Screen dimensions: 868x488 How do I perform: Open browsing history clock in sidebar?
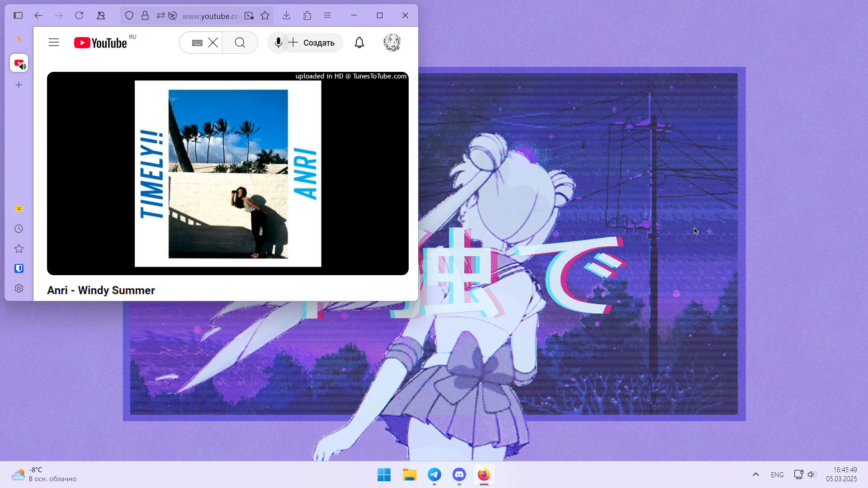pyautogui.click(x=19, y=229)
